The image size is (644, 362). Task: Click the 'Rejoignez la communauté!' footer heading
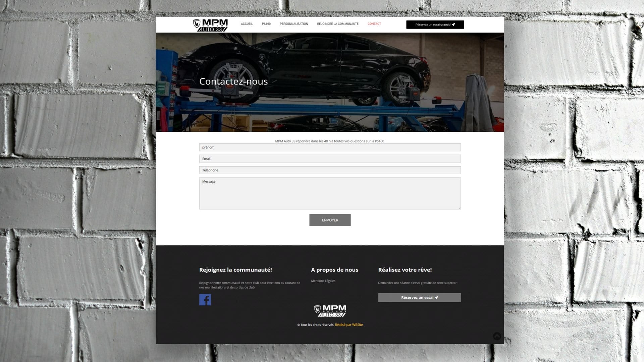[235, 270]
